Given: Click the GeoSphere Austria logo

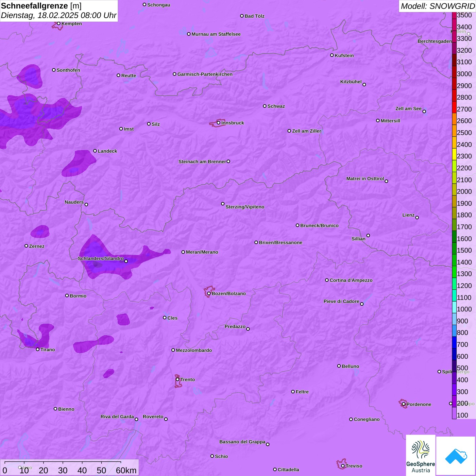Looking at the screenshot, I should pos(421,455).
